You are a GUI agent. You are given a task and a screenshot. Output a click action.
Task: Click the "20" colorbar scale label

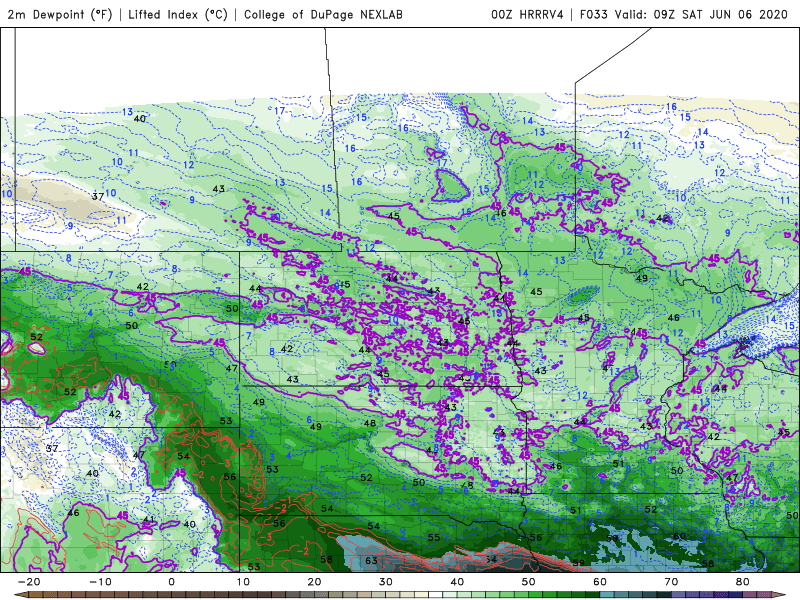point(314,582)
